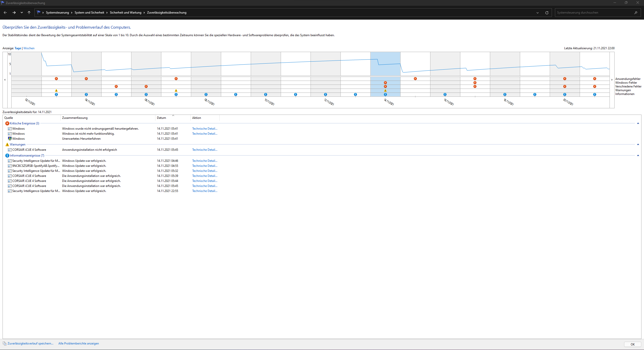This screenshot has width=644, height=350.
Task: Collapse the Informationsereignisse group
Action: (638, 156)
